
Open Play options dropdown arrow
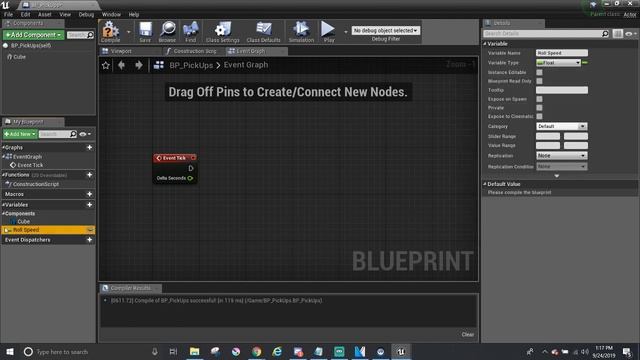coord(346,32)
